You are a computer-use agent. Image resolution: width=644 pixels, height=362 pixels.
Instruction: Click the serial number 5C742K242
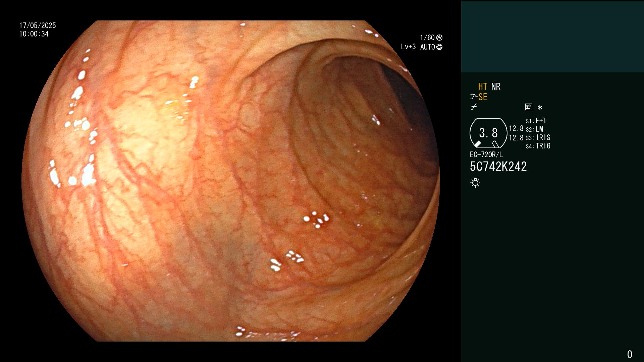tap(498, 167)
